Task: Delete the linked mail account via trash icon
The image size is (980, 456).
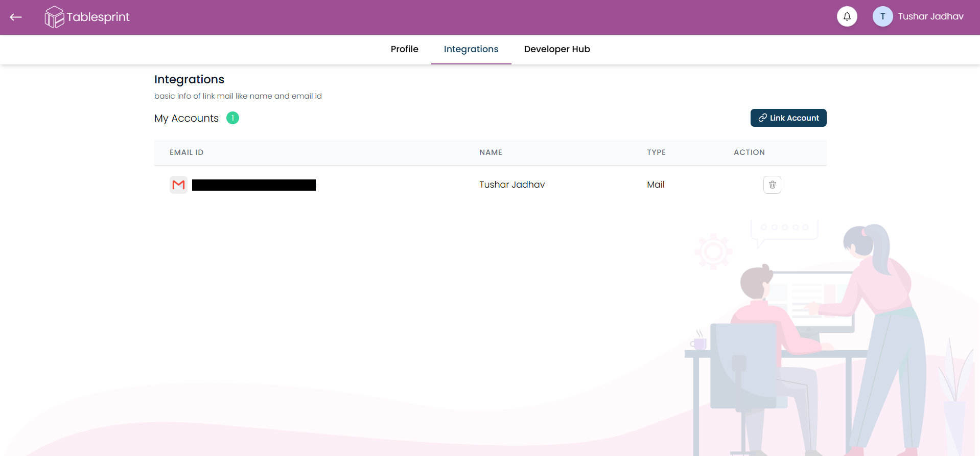Action: pos(772,185)
